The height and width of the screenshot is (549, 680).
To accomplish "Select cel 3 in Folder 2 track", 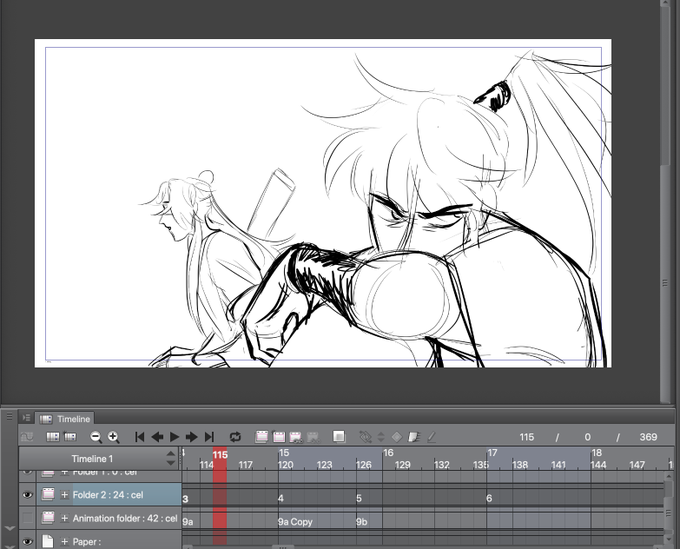I will 186,499.
